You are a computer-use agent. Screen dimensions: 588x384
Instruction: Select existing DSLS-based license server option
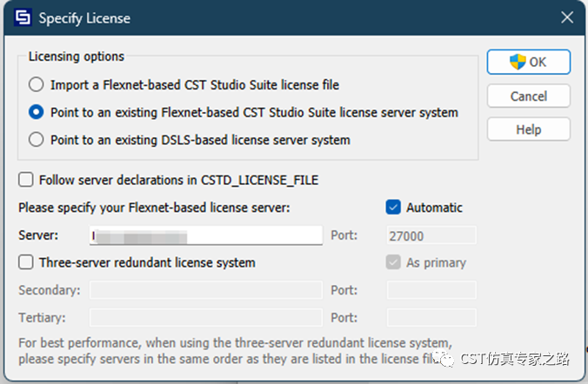36,139
